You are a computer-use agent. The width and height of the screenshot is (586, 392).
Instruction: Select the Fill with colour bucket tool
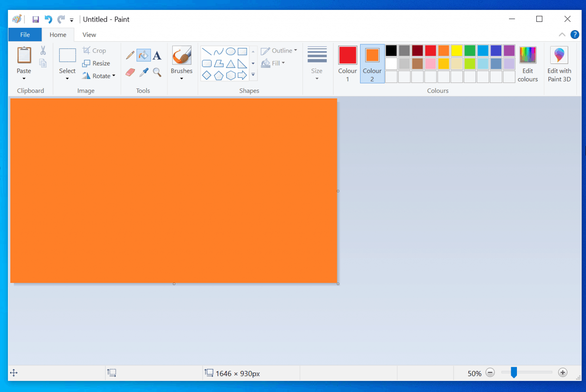(143, 55)
